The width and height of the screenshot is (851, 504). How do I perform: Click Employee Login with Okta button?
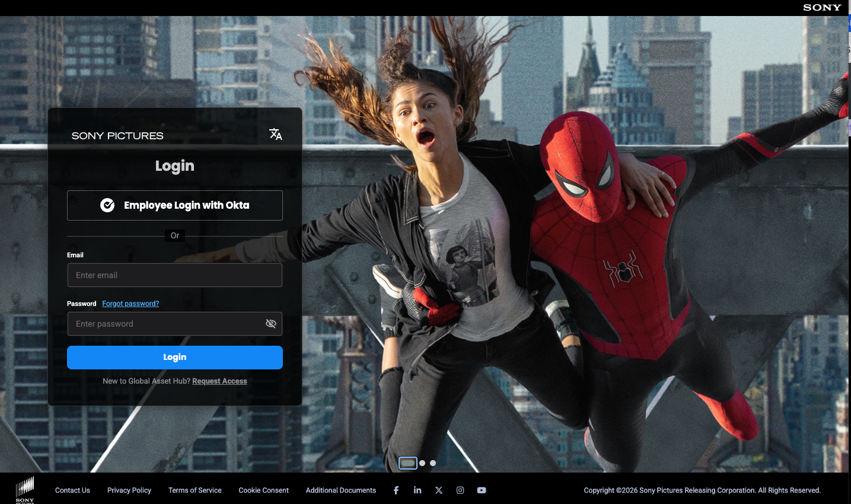coord(175,205)
